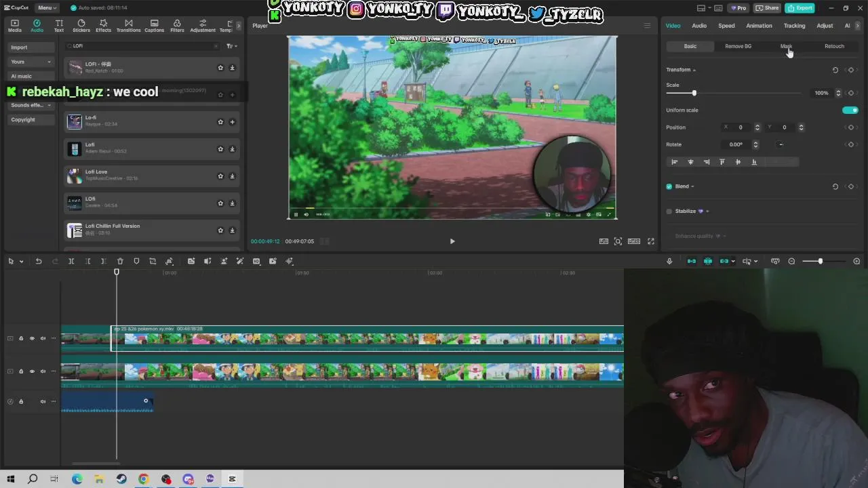Zoom out the timeline
Image resolution: width=868 pixels, height=488 pixels.
(x=791, y=261)
